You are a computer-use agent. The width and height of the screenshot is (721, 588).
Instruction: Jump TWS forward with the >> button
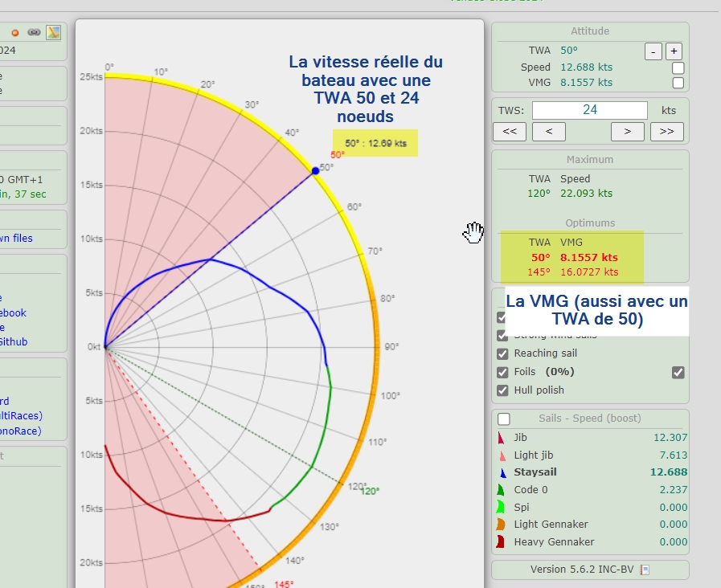666,131
